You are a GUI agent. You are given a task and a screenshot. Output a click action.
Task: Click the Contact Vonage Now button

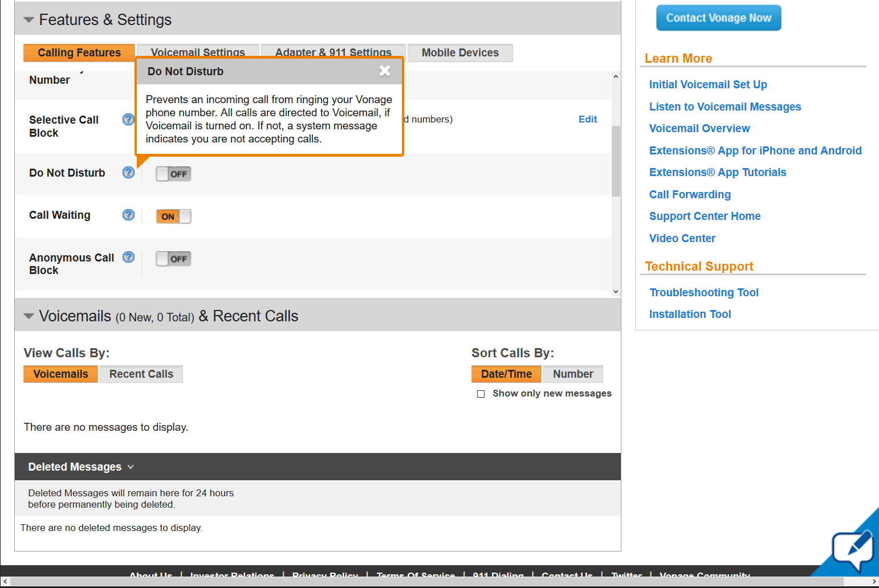click(718, 18)
